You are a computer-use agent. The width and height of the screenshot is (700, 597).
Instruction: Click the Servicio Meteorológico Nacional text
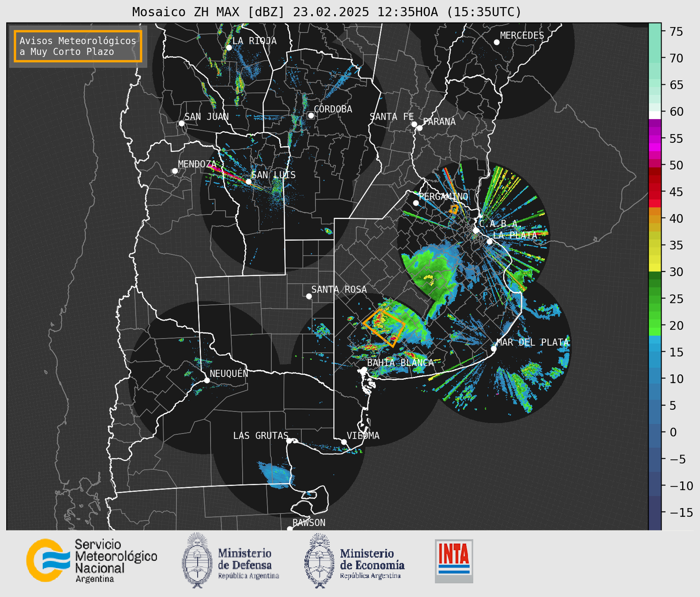pos(116,560)
